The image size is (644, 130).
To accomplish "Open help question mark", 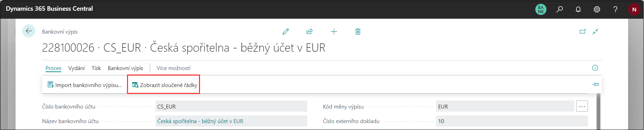I will (x=615, y=9).
